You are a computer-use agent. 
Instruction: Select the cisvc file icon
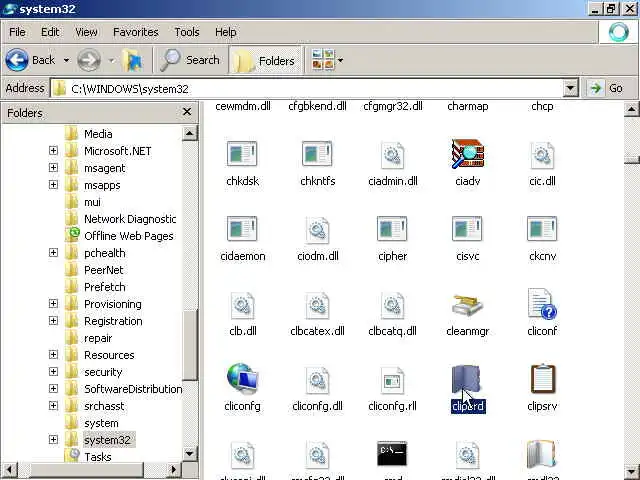click(x=468, y=229)
